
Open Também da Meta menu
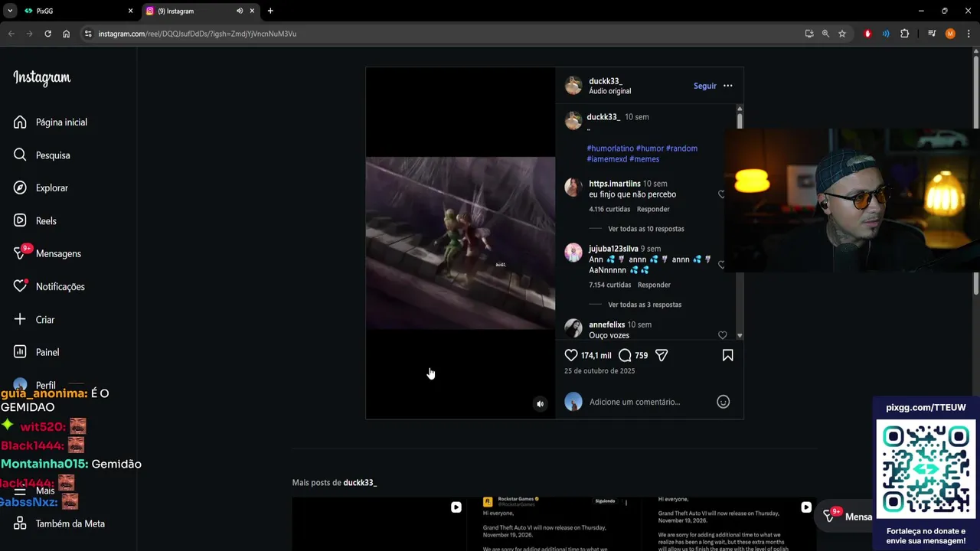tap(60, 524)
